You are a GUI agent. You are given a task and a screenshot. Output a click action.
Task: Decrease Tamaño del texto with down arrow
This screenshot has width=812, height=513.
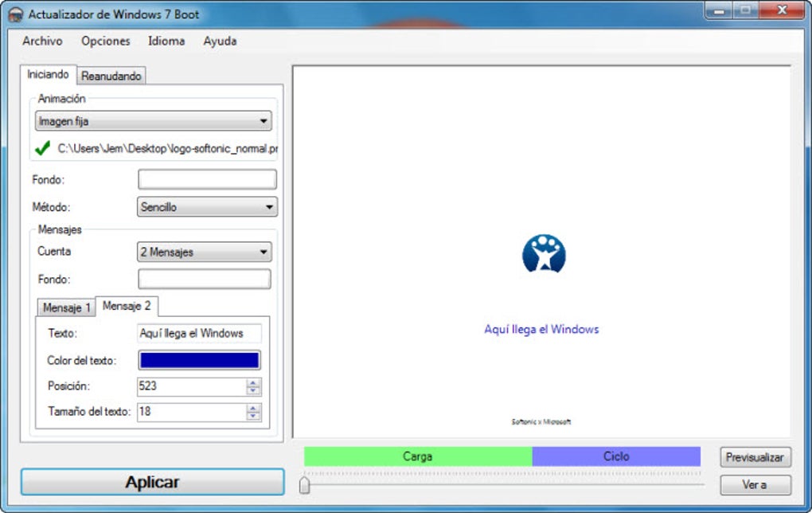[x=253, y=417]
